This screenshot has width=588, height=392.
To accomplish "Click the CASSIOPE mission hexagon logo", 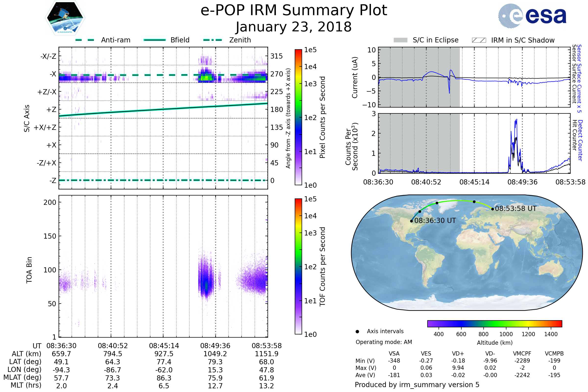I will coord(65,18).
